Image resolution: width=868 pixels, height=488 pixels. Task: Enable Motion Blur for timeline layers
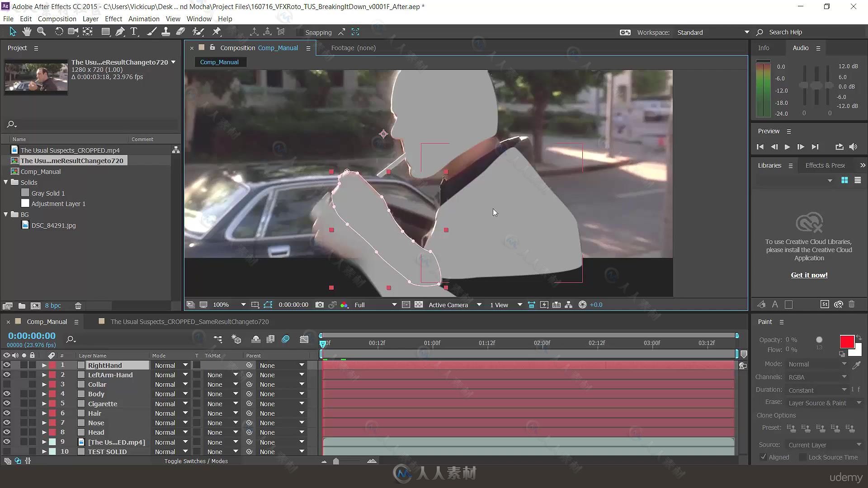(286, 339)
